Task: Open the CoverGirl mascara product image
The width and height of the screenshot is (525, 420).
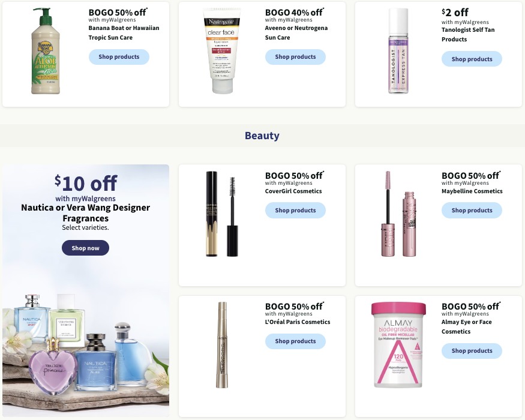Action: click(222, 214)
